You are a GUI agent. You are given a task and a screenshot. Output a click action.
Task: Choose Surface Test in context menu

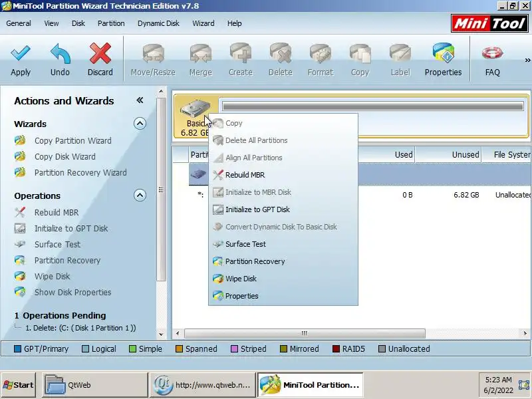[x=283, y=244]
